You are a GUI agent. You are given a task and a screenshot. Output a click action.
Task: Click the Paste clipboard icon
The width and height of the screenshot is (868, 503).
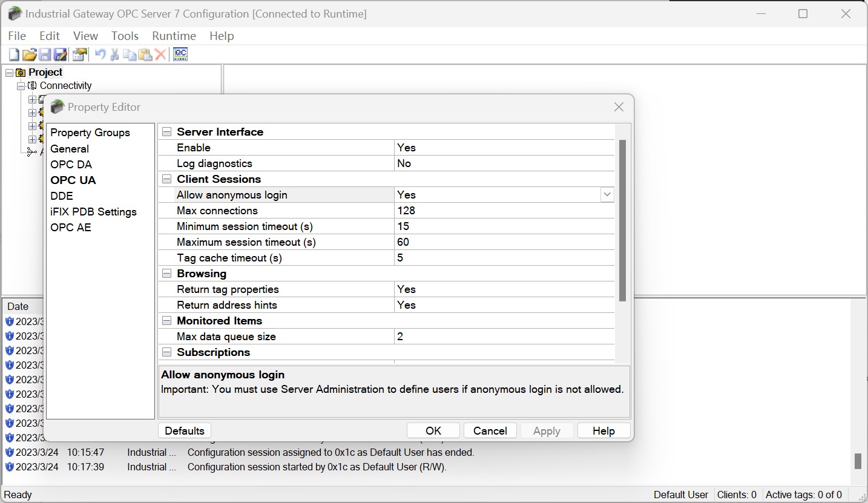pos(145,54)
